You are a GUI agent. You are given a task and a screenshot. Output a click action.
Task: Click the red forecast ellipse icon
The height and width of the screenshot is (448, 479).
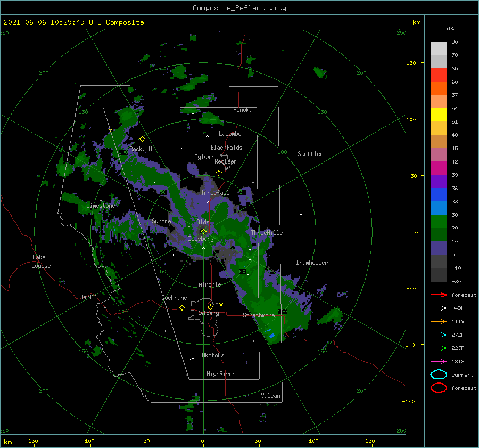[x=439, y=388]
